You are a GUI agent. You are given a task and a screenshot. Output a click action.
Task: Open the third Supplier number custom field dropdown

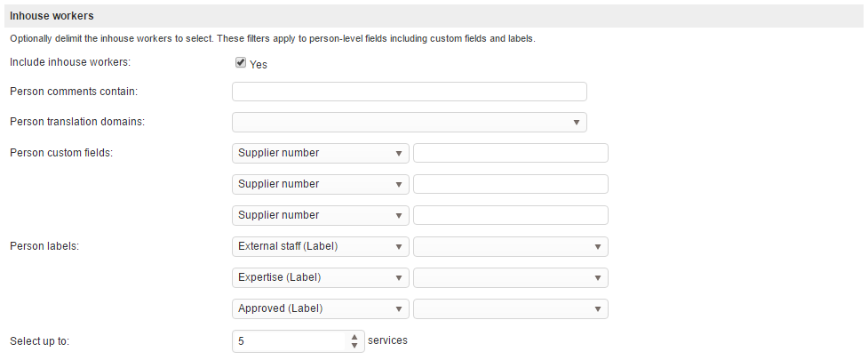pos(320,215)
